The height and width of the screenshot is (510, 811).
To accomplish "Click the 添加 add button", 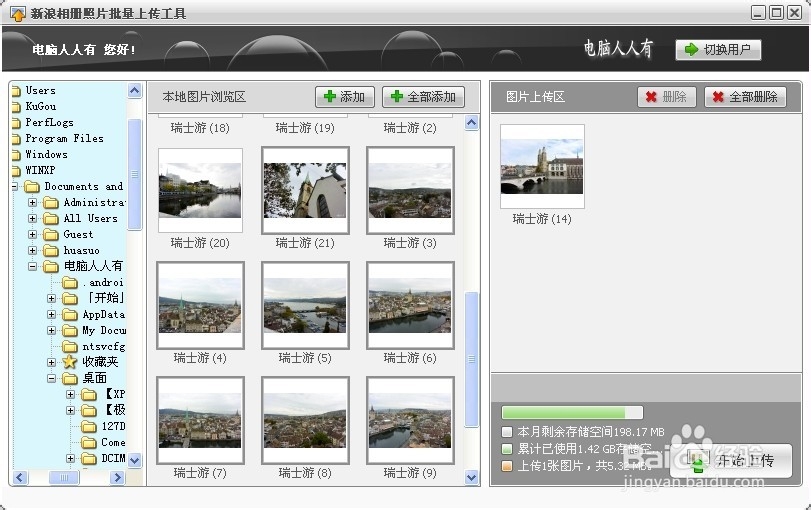I will click(x=344, y=97).
